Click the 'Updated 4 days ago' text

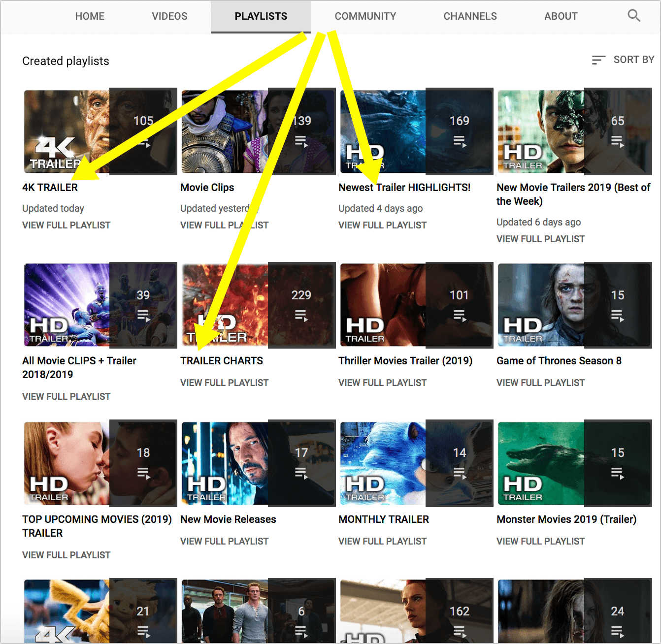click(381, 208)
